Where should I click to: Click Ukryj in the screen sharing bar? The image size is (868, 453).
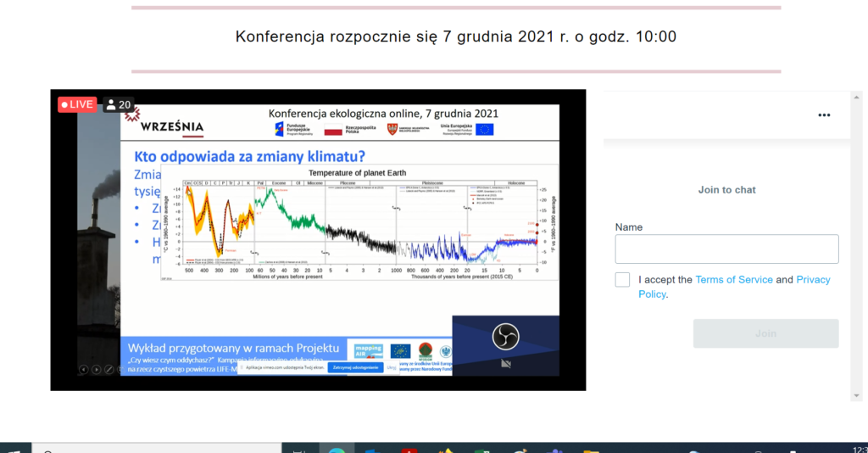click(392, 367)
